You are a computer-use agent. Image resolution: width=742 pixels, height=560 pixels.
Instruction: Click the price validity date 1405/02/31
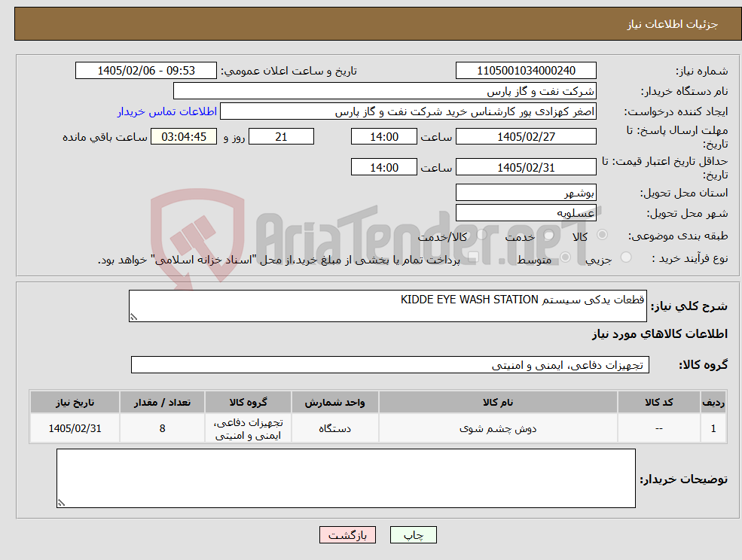point(526,167)
